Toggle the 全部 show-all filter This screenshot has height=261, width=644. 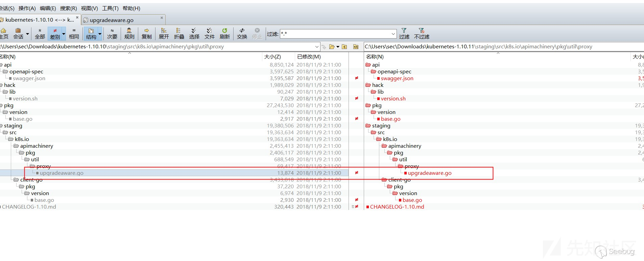click(40, 33)
